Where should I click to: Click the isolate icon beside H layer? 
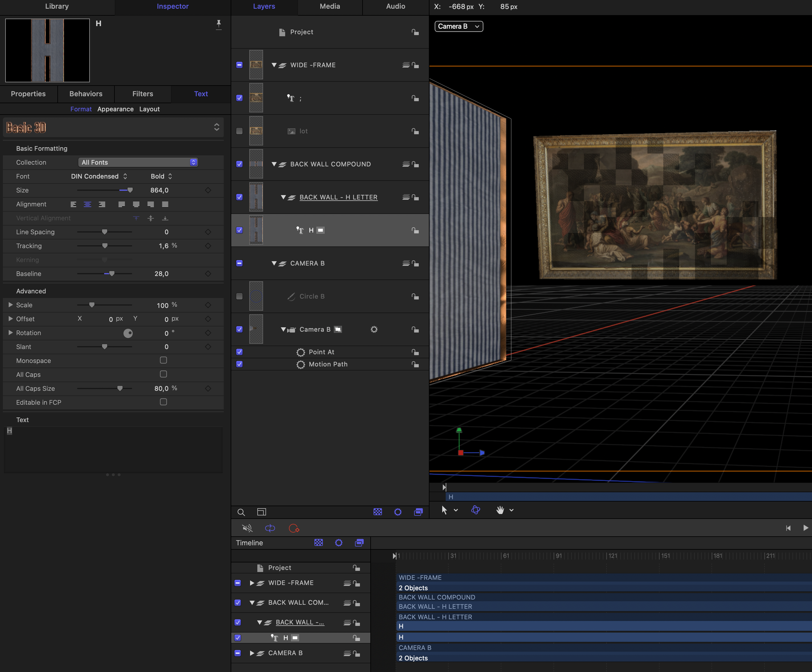click(321, 230)
